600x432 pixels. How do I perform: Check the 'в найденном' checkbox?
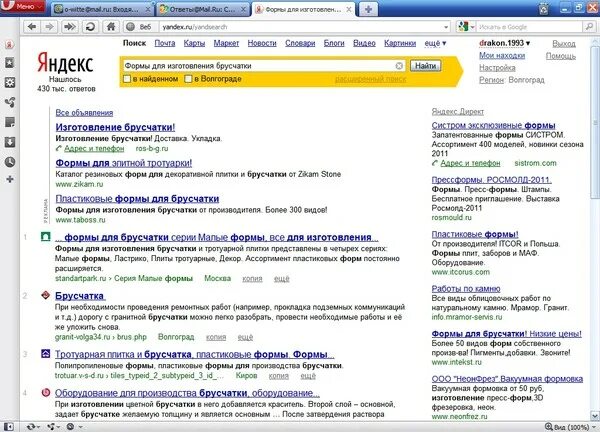127,79
